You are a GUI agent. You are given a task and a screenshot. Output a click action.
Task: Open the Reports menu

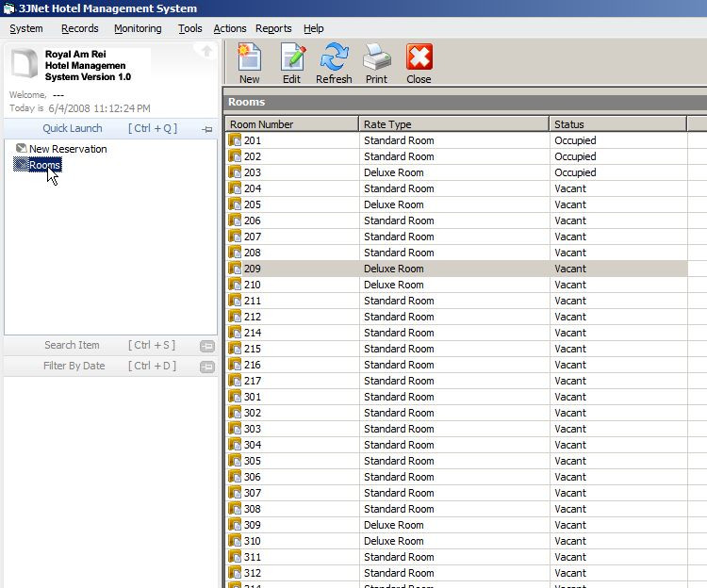[x=273, y=28]
